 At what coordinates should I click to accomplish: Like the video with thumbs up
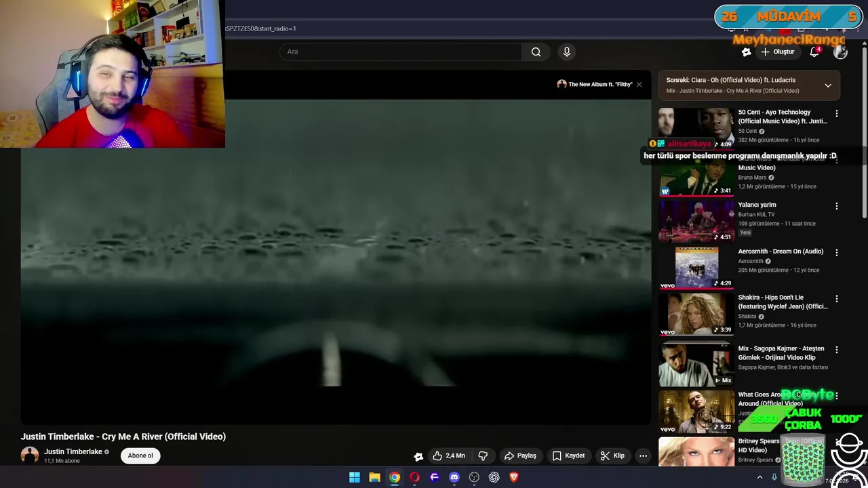449,455
